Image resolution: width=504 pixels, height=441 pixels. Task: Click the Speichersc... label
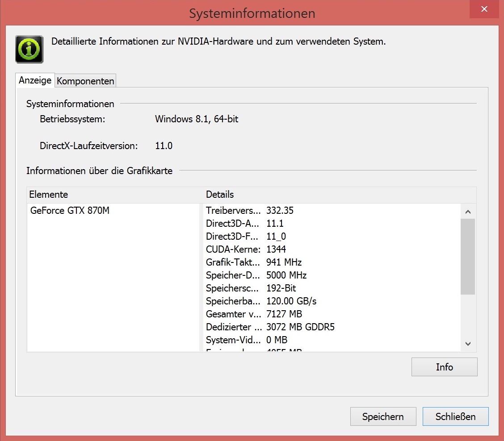232,288
